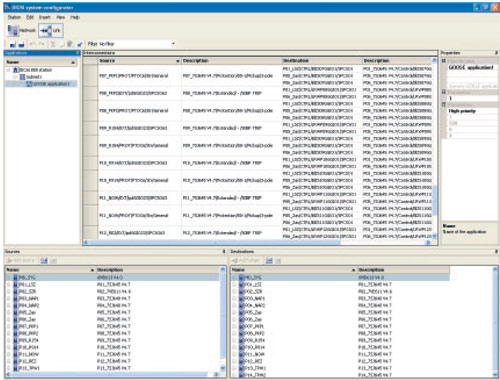Select P03_NAP1 device icon in Sources
The width and height of the screenshot is (500, 380).
pos(15,298)
